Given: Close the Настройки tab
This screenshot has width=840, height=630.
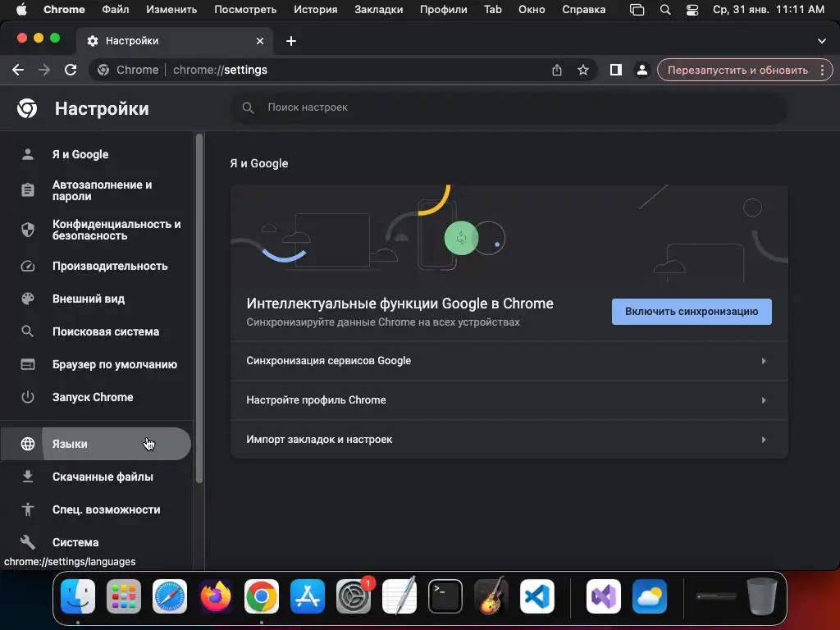Looking at the screenshot, I should click(260, 41).
